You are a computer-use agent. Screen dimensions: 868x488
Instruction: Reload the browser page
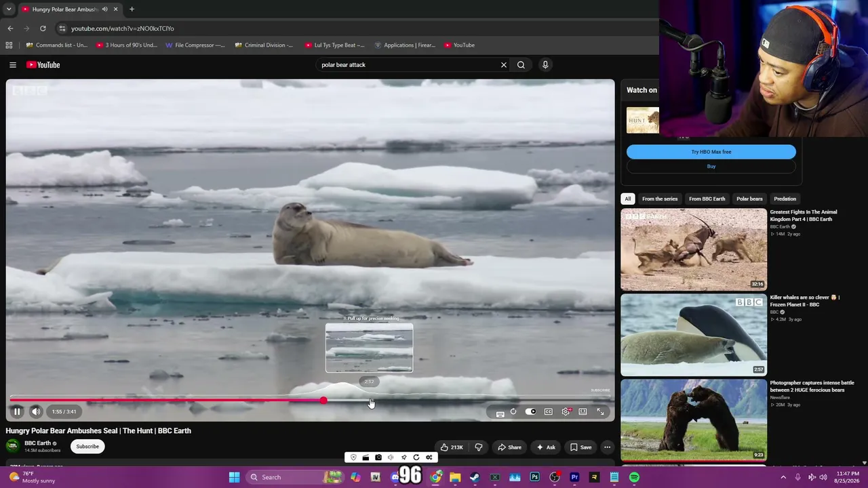[43, 28]
